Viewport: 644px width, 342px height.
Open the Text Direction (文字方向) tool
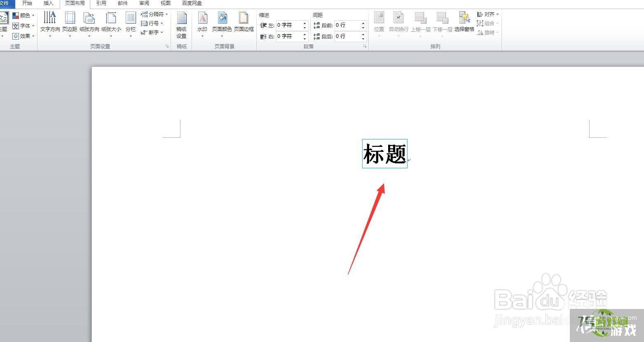pyautogui.click(x=50, y=25)
